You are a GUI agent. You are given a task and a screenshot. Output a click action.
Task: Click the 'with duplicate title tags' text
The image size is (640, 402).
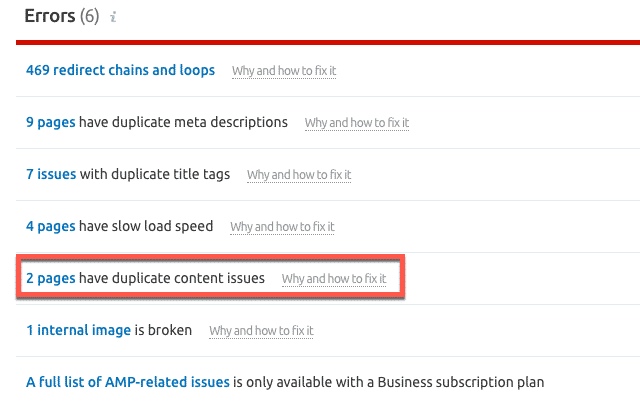pyautogui.click(x=155, y=174)
